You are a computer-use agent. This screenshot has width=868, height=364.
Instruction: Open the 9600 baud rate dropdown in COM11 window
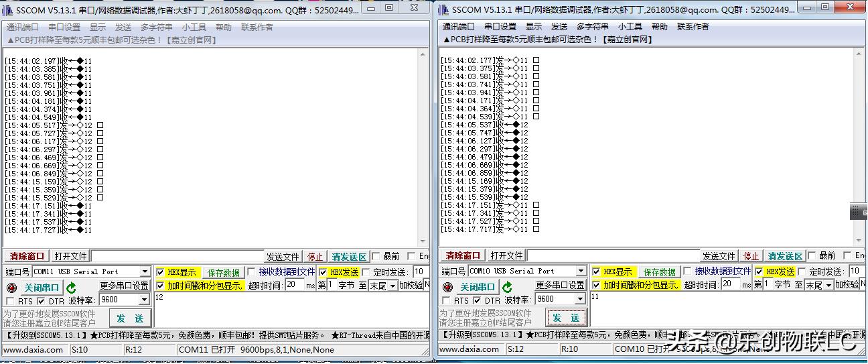pos(143,300)
